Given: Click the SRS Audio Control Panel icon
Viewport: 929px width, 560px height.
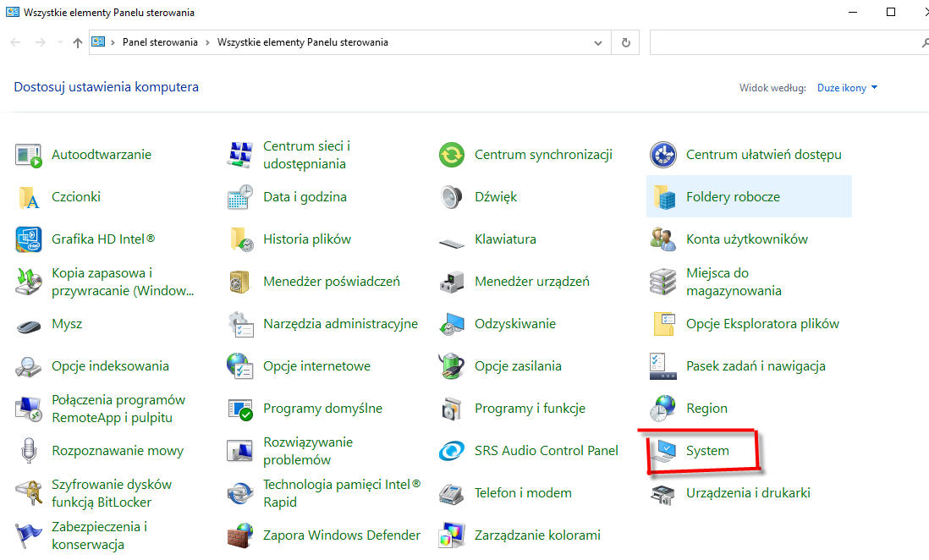Looking at the screenshot, I should [x=452, y=451].
